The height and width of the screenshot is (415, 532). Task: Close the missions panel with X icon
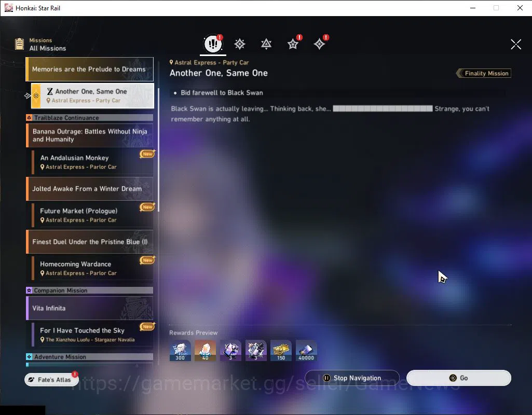[x=516, y=44]
